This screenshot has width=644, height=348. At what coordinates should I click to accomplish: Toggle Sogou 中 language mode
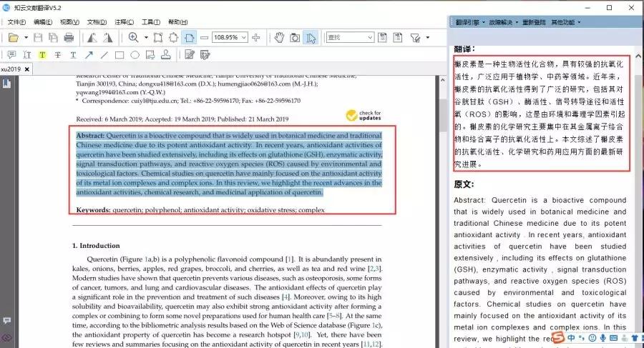[571, 338]
